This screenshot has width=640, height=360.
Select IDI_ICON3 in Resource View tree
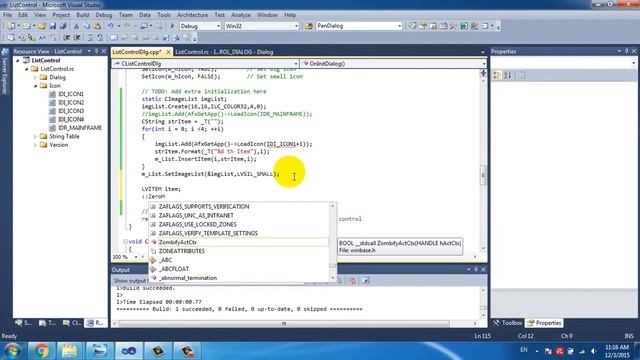[x=71, y=111]
